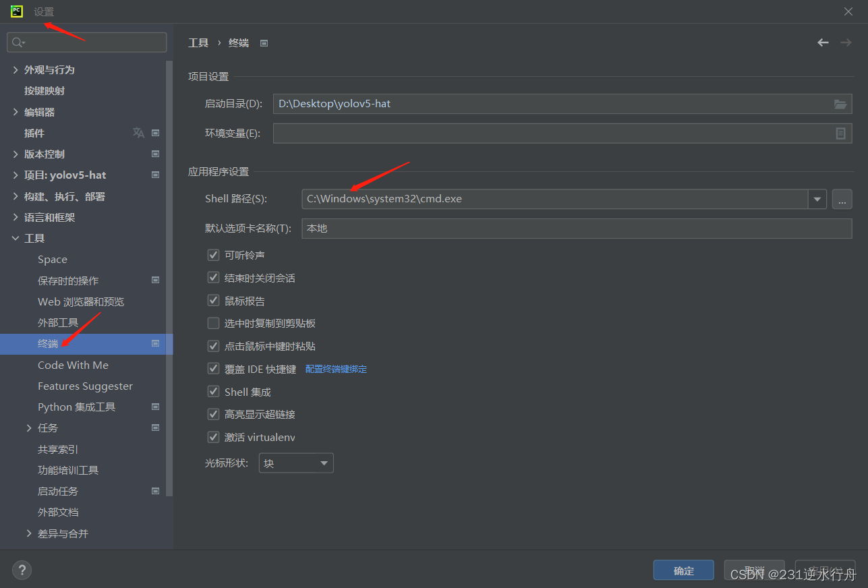Open the 光标形状 dropdown

click(x=296, y=463)
